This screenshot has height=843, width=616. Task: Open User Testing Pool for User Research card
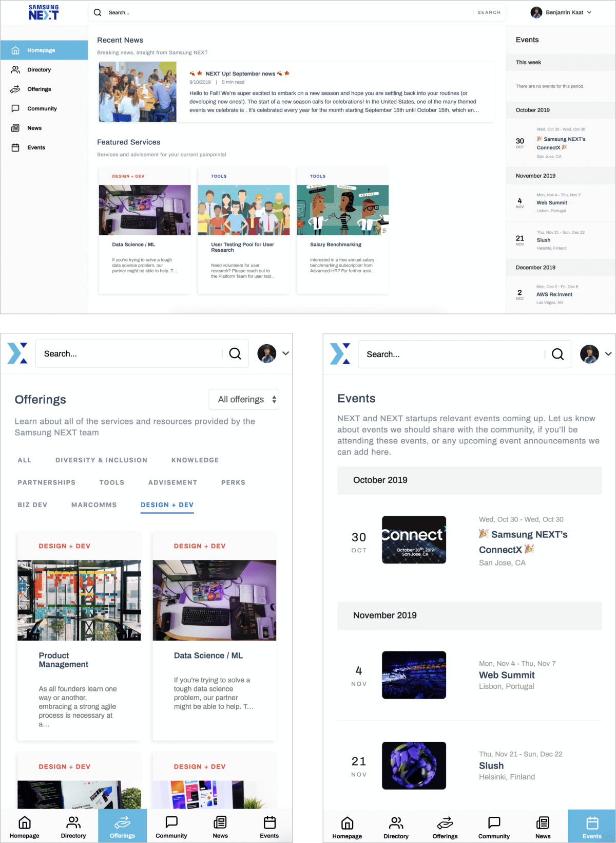click(244, 231)
